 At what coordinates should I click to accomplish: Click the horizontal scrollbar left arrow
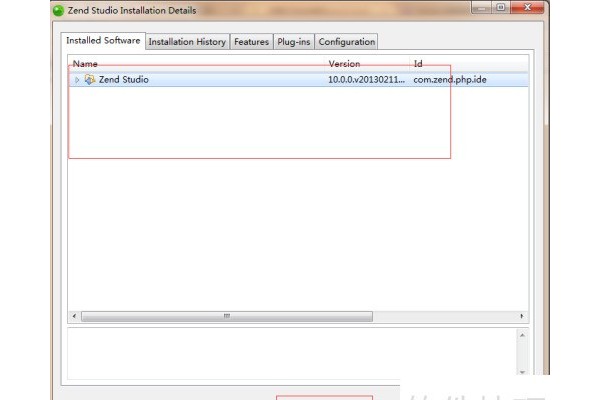coord(74,316)
